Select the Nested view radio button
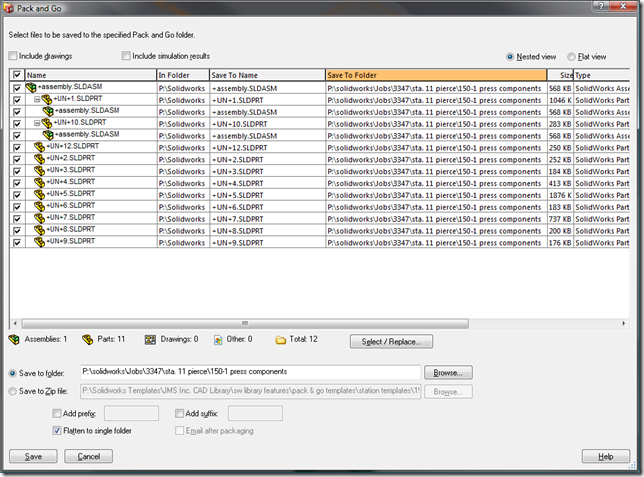The image size is (644, 477). (510, 57)
